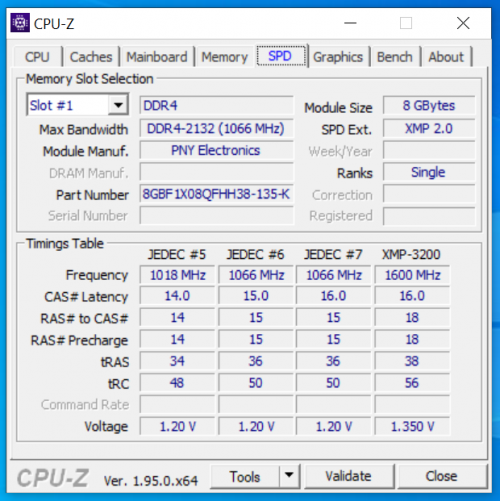Click the JEDEC #7 column header
Screen dimensions: 500x501
coord(333,255)
